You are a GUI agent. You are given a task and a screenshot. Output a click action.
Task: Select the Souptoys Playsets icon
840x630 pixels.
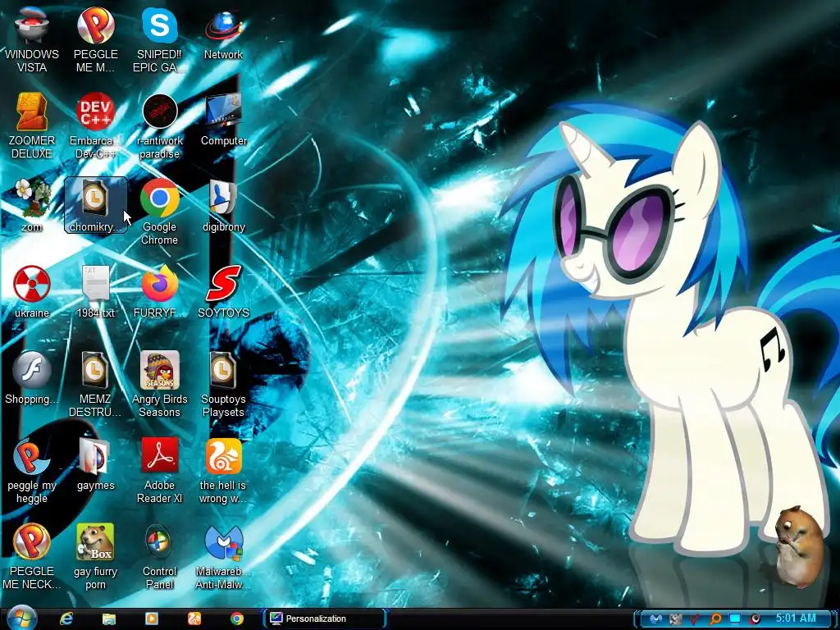[223, 384]
